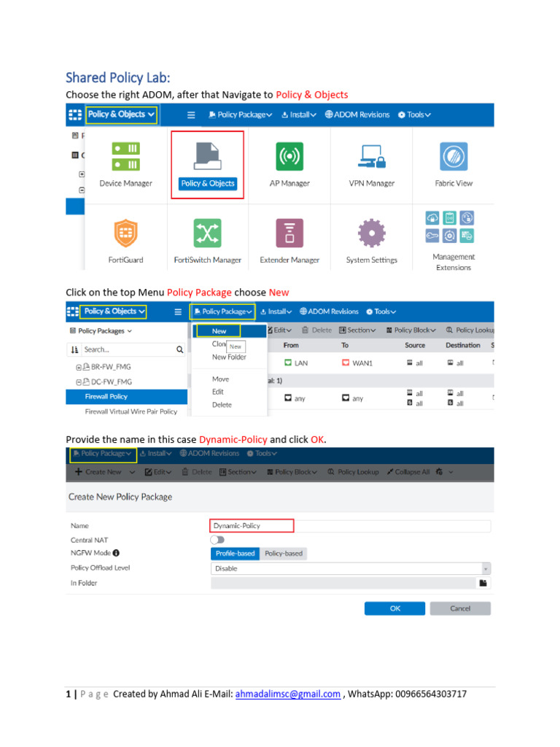This screenshot has width=560, height=747.
Task: Click the NGFW Mode info icon
Action: pyautogui.click(x=116, y=553)
